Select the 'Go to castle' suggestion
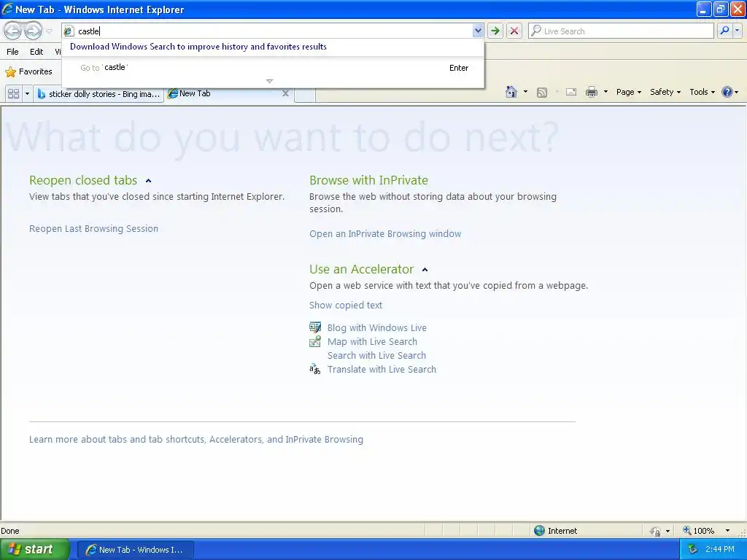The image size is (747, 560). pos(273,68)
